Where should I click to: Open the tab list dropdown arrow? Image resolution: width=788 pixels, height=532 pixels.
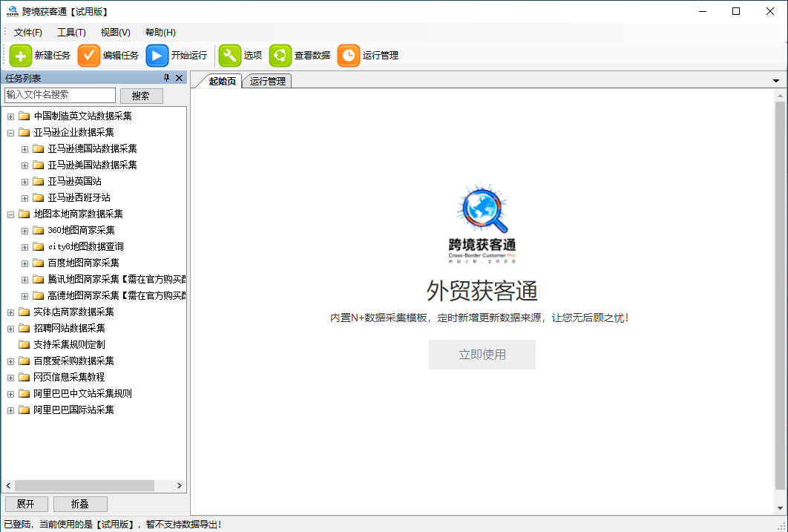click(776, 81)
